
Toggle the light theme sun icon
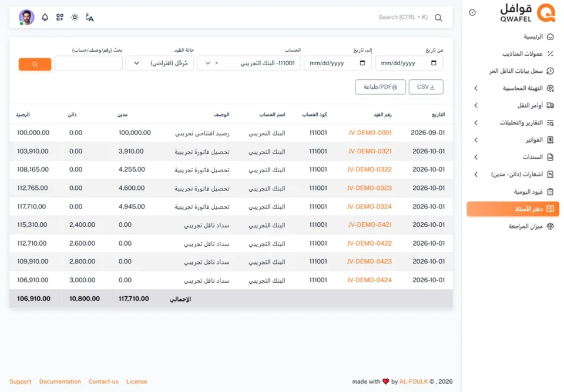point(75,17)
